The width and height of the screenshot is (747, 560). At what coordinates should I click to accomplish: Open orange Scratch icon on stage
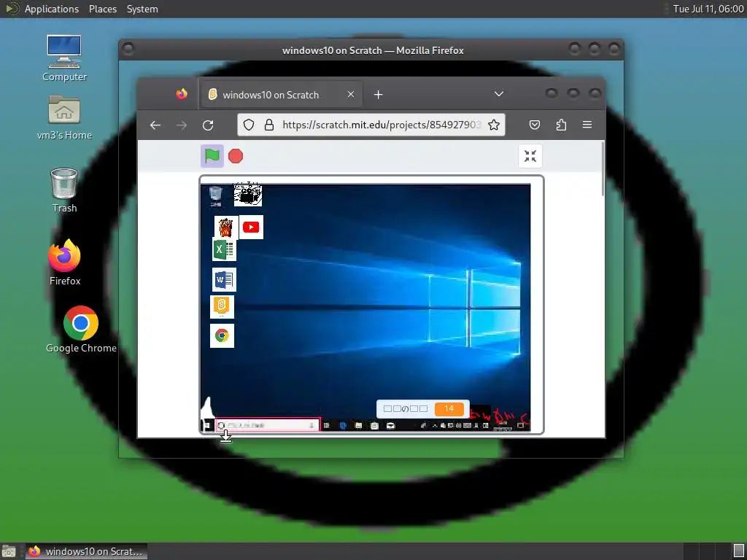(222, 307)
